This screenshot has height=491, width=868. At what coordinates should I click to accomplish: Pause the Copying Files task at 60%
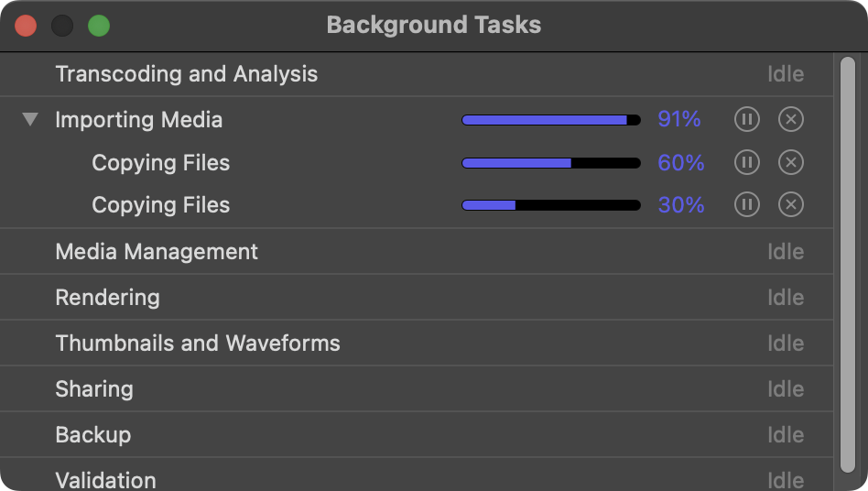747,163
